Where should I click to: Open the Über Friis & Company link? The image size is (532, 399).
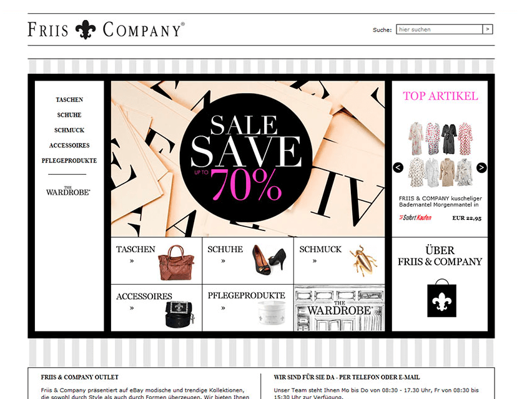pos(440,256)
